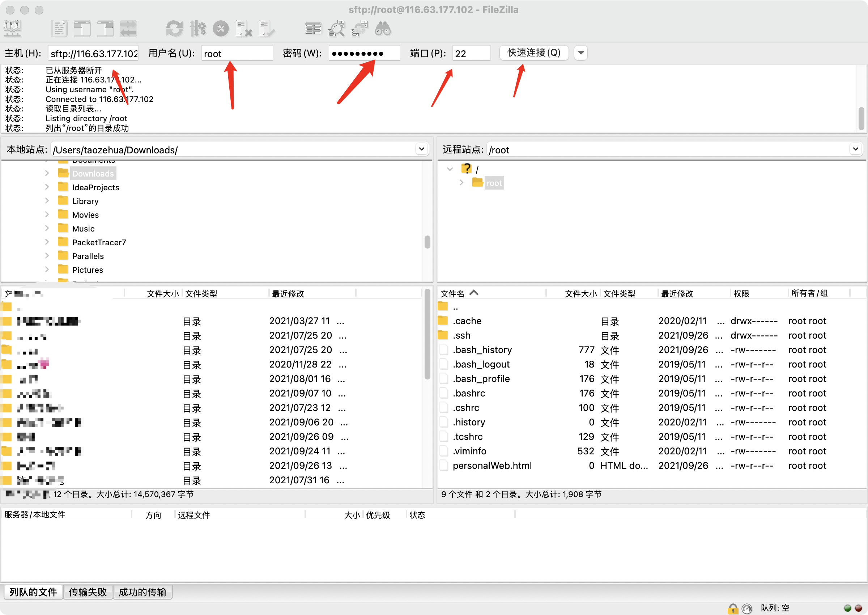The height and width of the screenshot is (615, 868).
Task: Select the Movies folder in local tree
Action: (85, 215)
